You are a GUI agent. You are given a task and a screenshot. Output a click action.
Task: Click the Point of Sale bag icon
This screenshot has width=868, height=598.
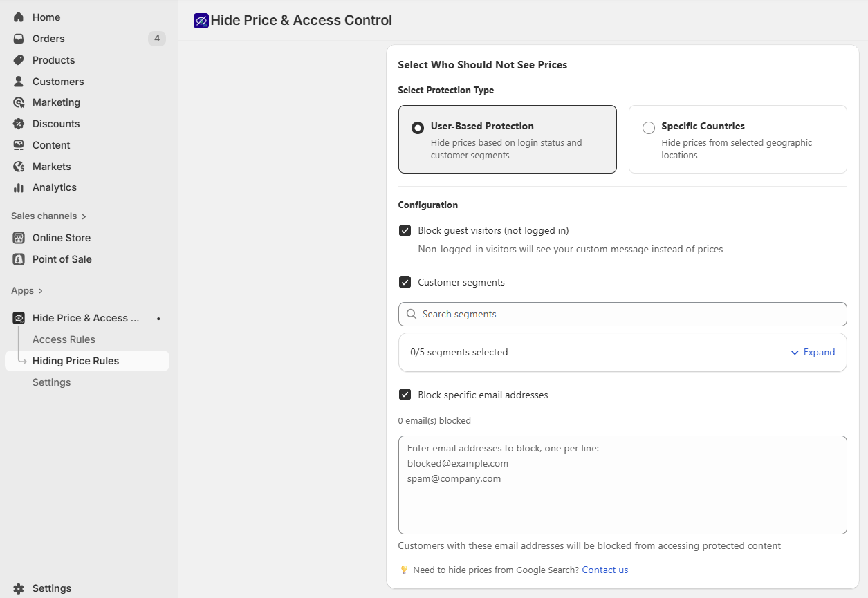[19, 259]
